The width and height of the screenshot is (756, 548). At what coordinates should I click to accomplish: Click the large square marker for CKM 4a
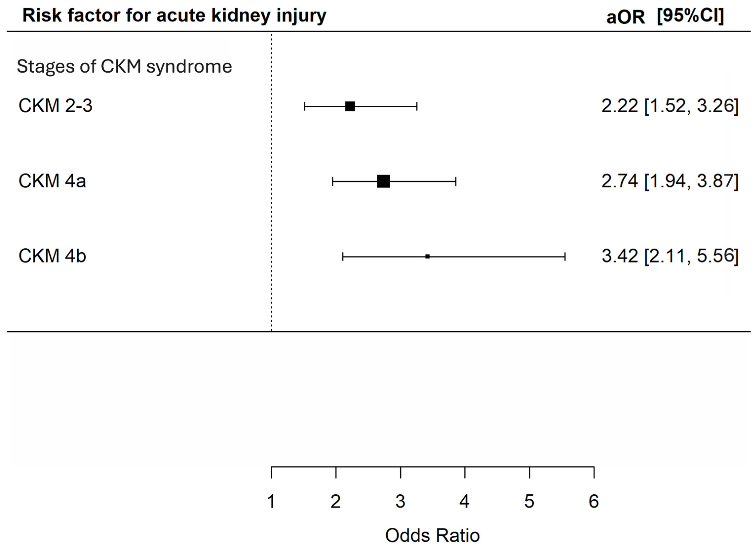pos(383,181)
